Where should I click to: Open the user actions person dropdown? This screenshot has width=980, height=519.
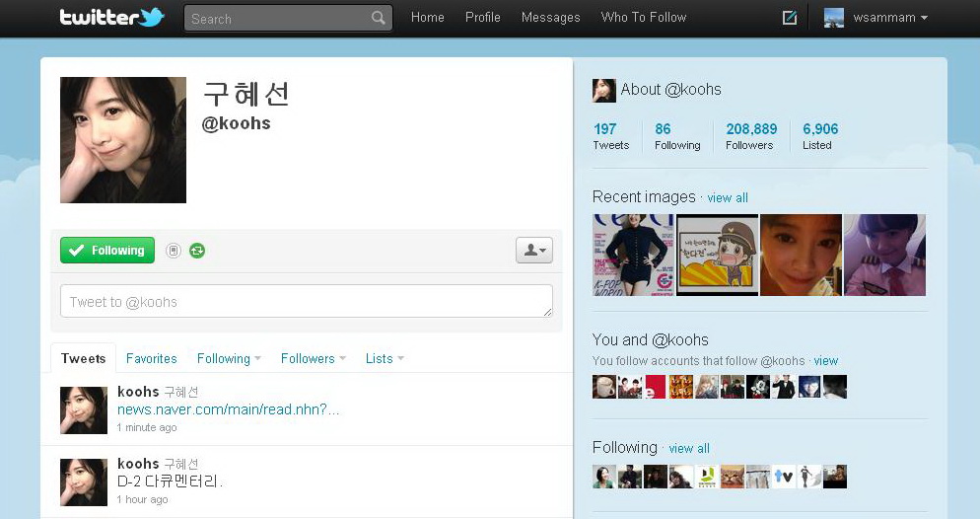point(534,250)
